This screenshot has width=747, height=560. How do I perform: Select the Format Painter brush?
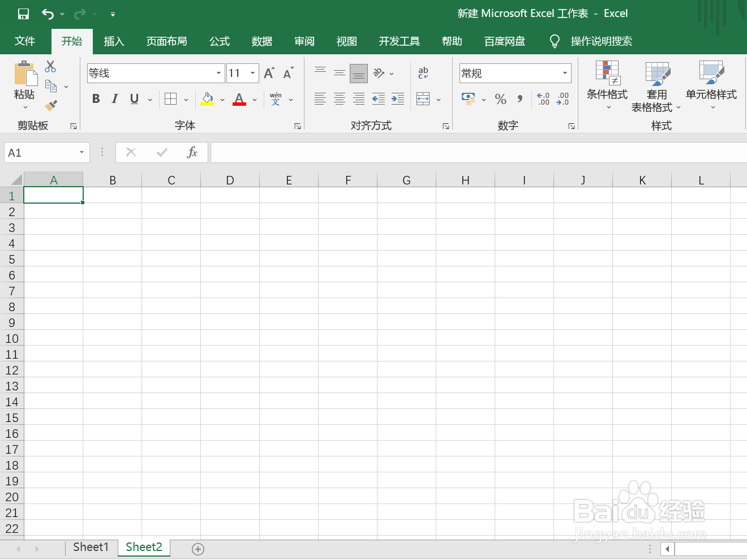coord(51,105)
